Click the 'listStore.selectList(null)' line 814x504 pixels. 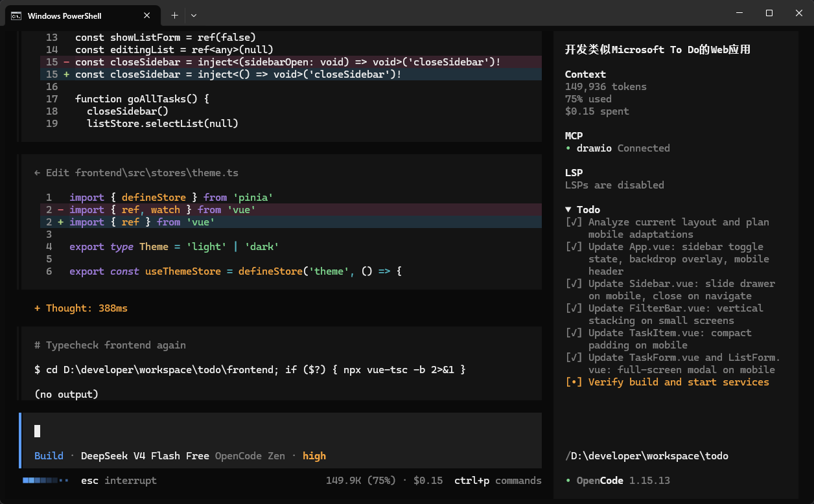(x=163, y=124)
